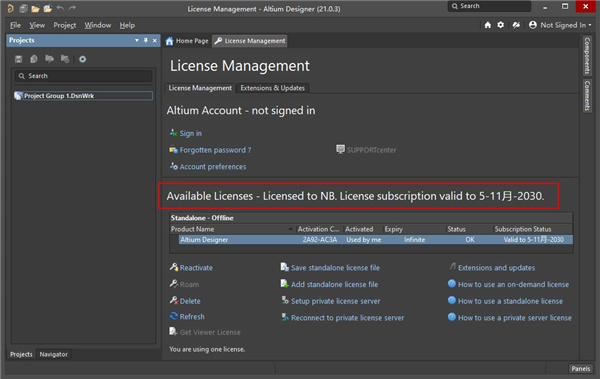
Task: Select the License Management sub-tab
Action: 200,88
